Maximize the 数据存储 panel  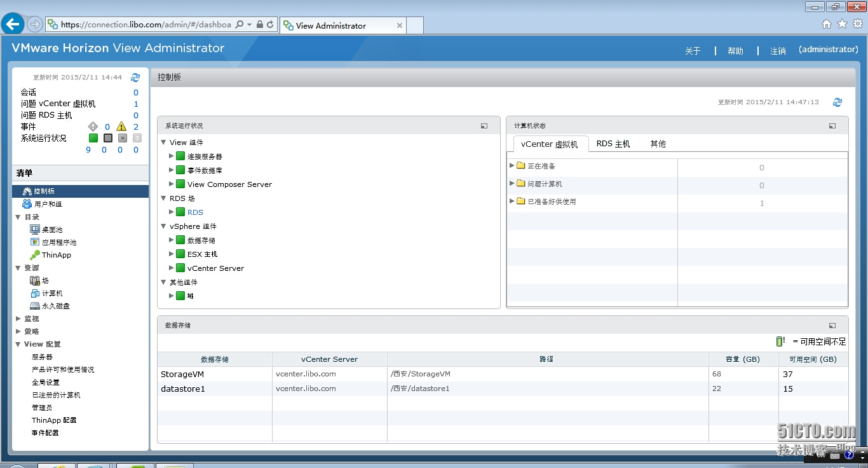click(832, 325)
